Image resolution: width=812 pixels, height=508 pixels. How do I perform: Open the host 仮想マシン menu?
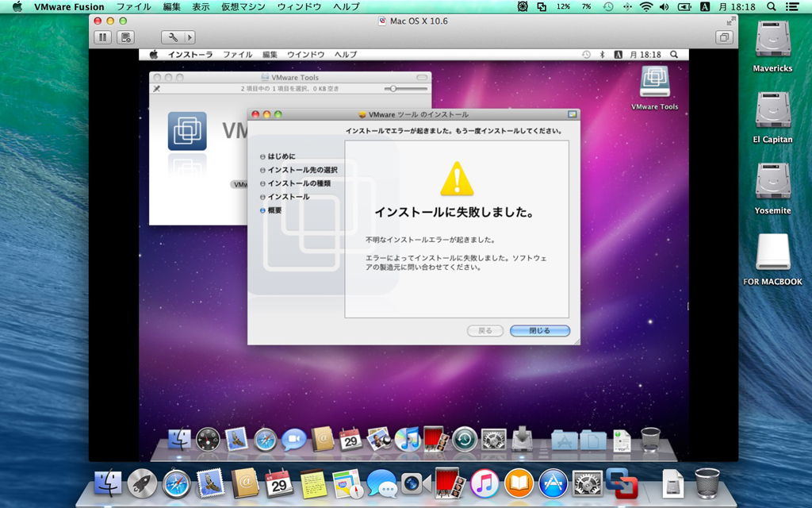click(243, 6)
